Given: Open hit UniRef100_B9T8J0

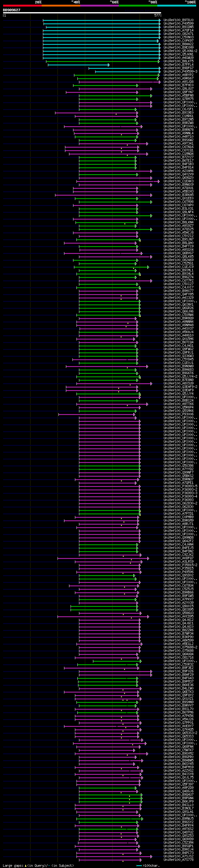Looking at the screenshot, I should (178, 20).
